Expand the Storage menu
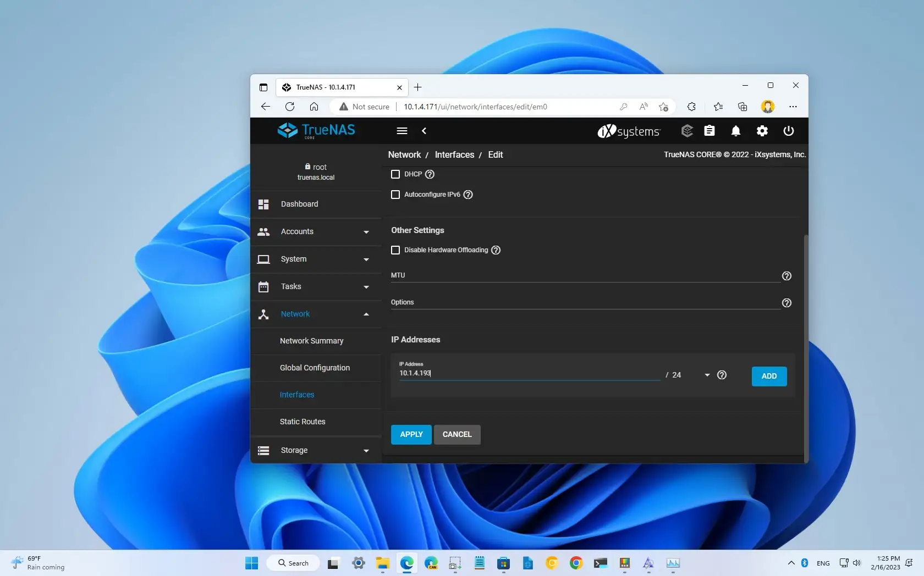The width and height of the screenshot is (924, 576). point(316,451)
